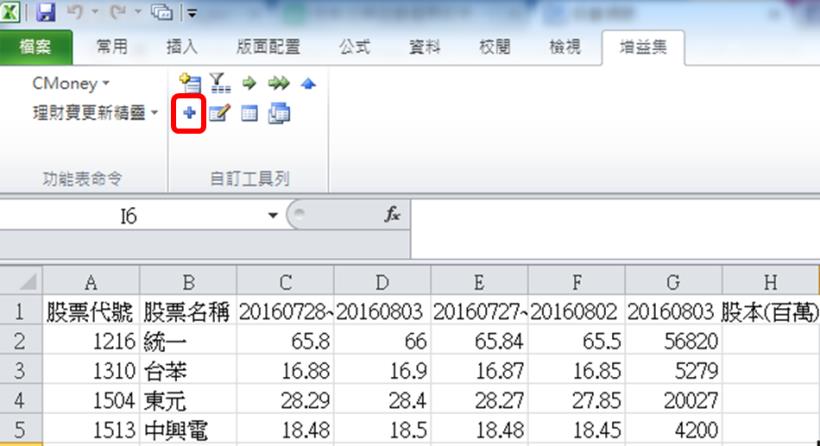Select row 4 header
The width and height of the screenshot is (820, 446).
[x=21, y=400]
